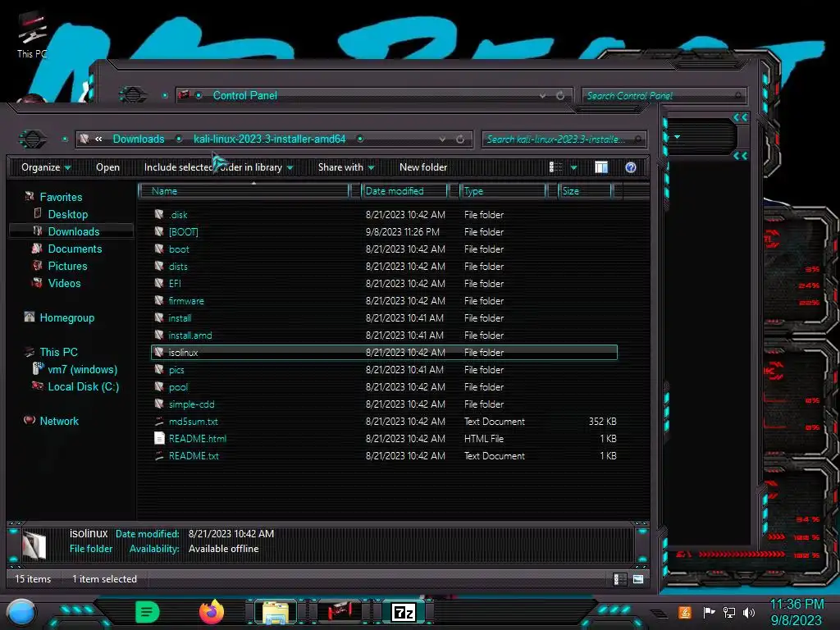
Task: Expand Include selected folder in library menu
Action: (218, 167)
